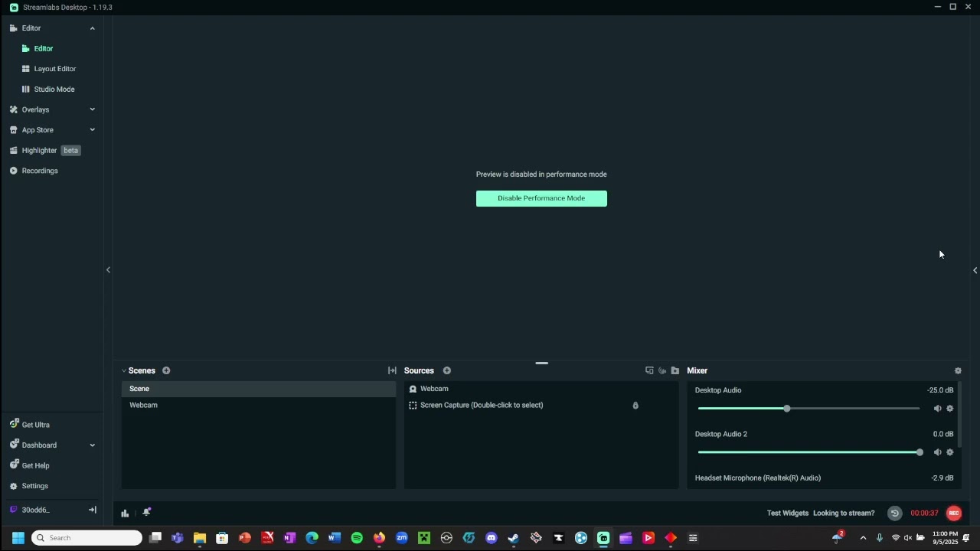Select the 'Scene' scene row
The height and width of the screenshot is (551, 980).
pos(259,389)
